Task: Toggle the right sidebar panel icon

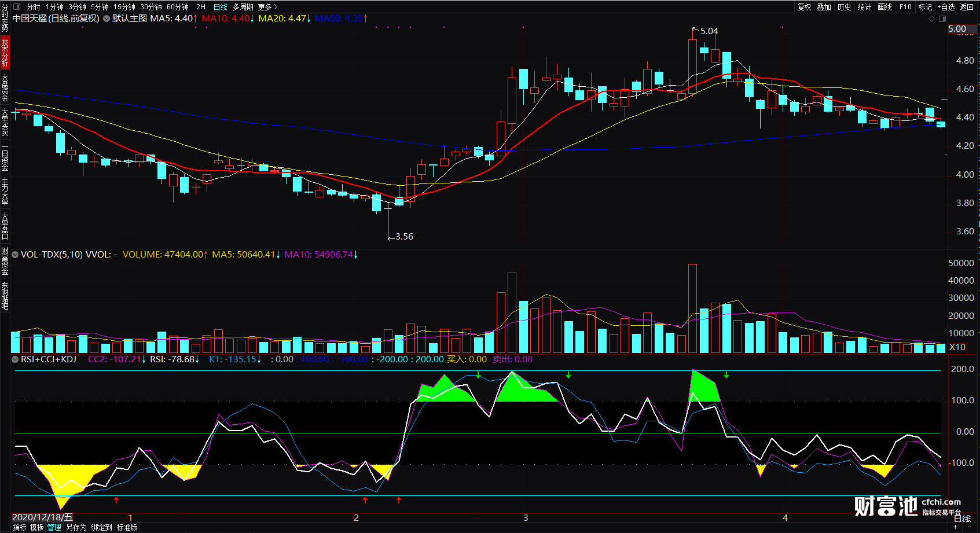Action: (942, 19)
